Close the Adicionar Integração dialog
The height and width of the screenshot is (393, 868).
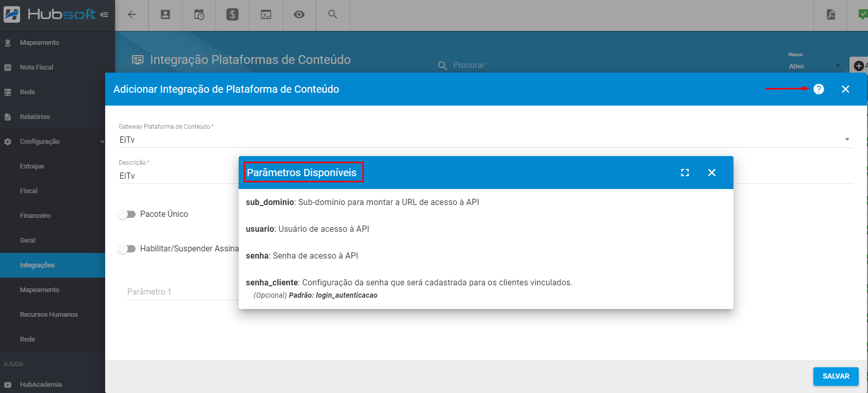tap(845, 89)
